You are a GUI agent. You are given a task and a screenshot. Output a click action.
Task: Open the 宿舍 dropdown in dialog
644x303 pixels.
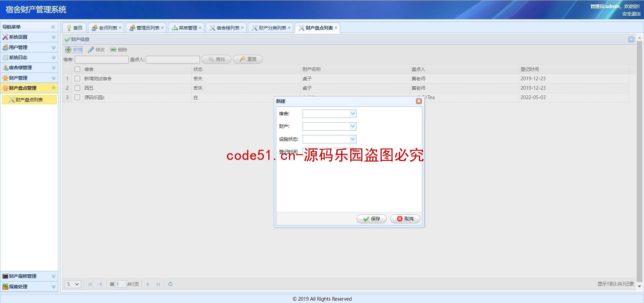pos(353,114)
